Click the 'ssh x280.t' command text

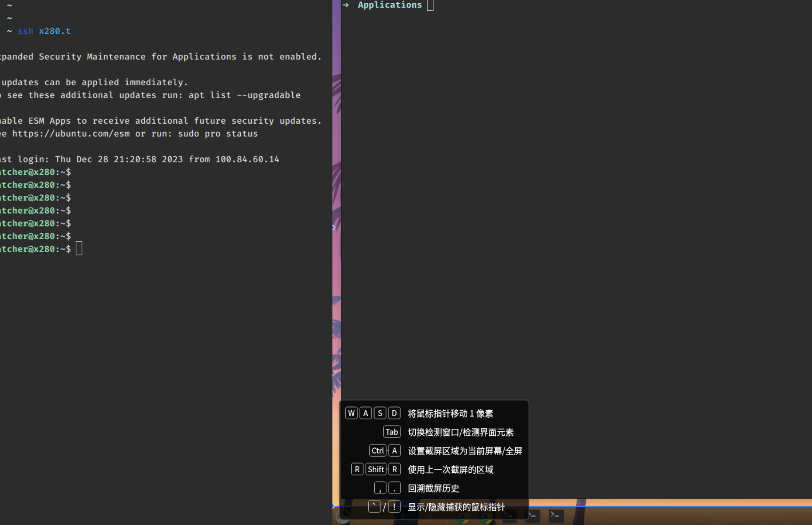click(44, 31)
